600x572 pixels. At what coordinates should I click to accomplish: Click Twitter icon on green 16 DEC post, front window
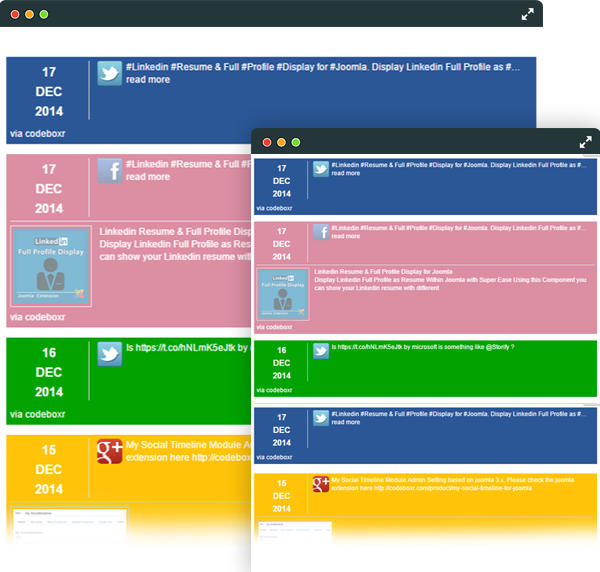[321, 351]
